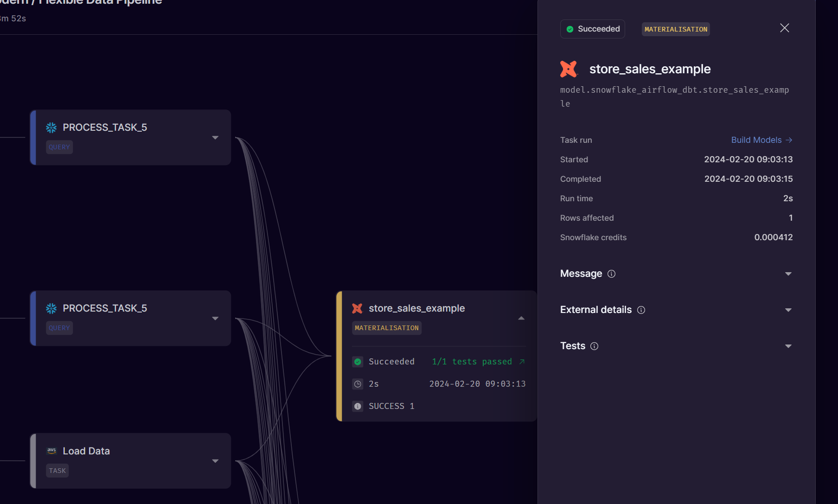Select the SUCCESS 1 message text
838x504 pixels.
[391, 406]
